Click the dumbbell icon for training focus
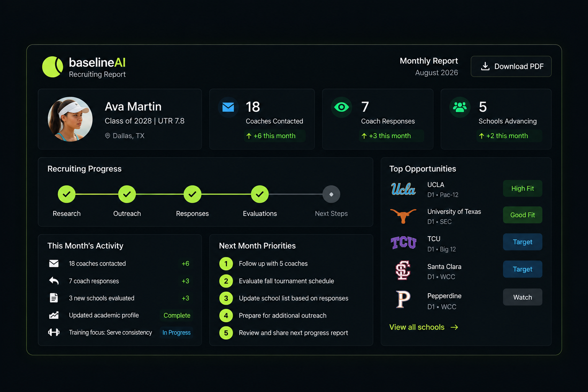Image resolution: width=588 pixels, height=392 pixels. pyautogui.click(x=54, y=332)
